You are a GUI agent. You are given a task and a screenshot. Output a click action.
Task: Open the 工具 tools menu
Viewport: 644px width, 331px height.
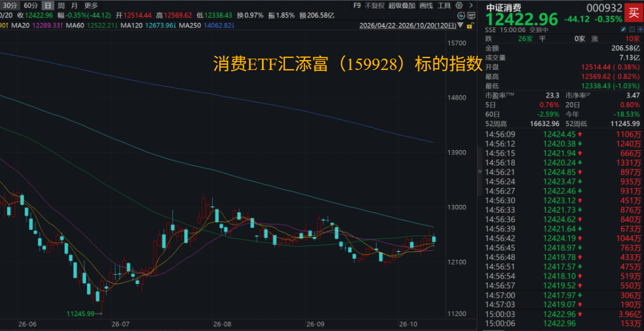click(444, 5)
